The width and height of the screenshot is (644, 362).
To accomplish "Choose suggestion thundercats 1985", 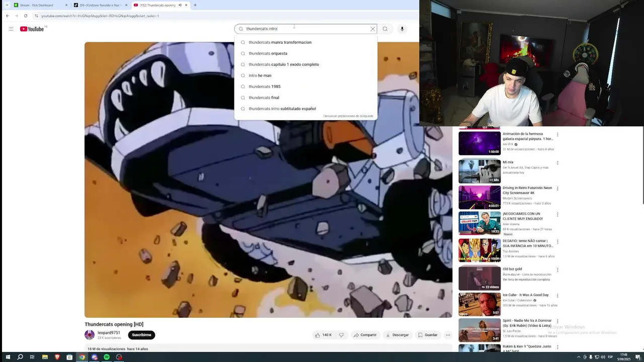I will [305, 86].
